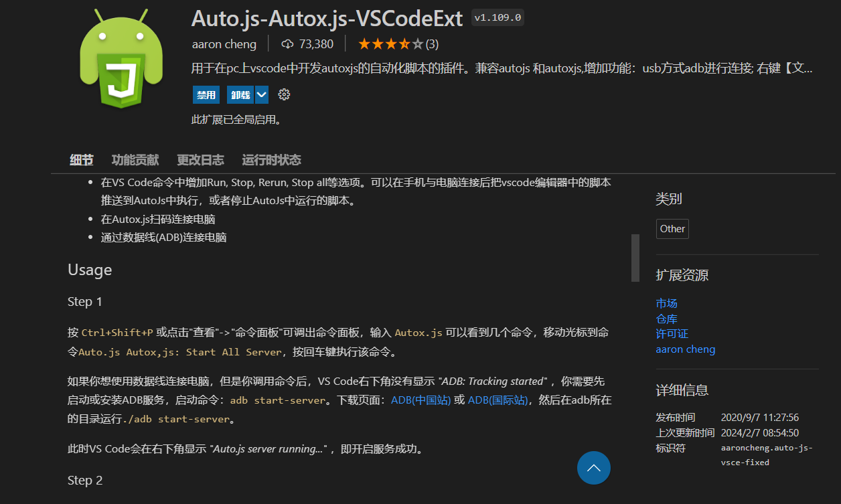Click the 详细信息 section heading

(x=682, y=390)
